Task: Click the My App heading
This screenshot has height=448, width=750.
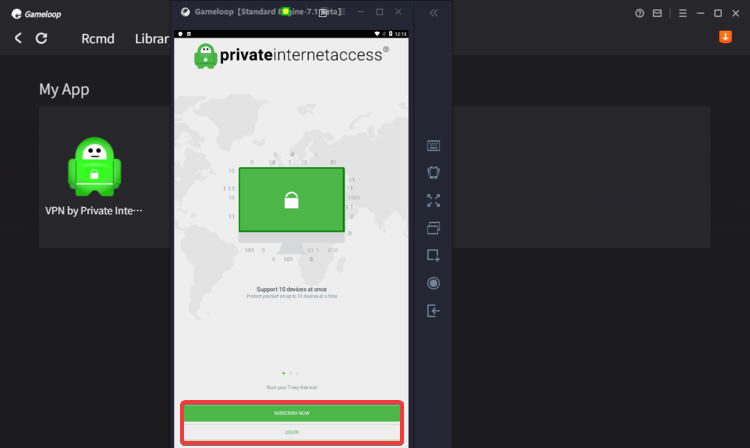Action: click(64, 89)
